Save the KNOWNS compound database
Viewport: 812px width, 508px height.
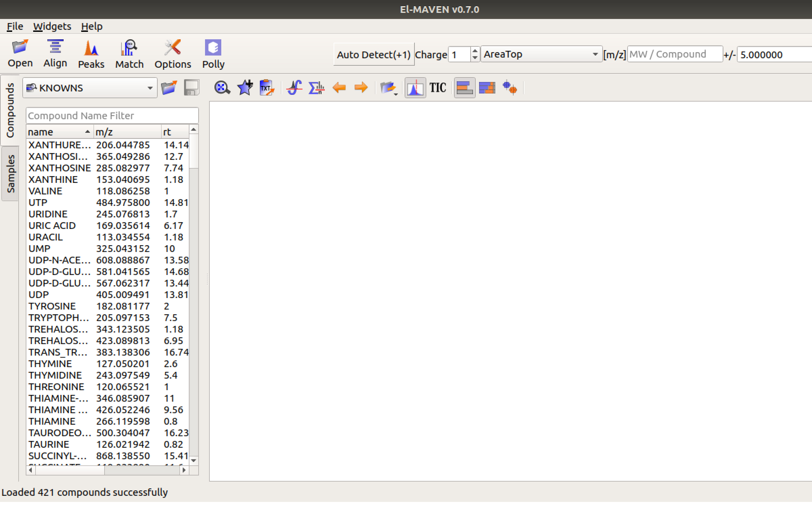pyautogui.click(x=191, y=88)
